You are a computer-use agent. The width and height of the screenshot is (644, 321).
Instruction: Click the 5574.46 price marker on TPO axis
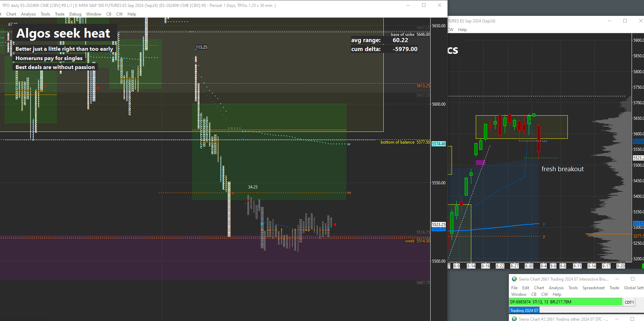point(439,144)
